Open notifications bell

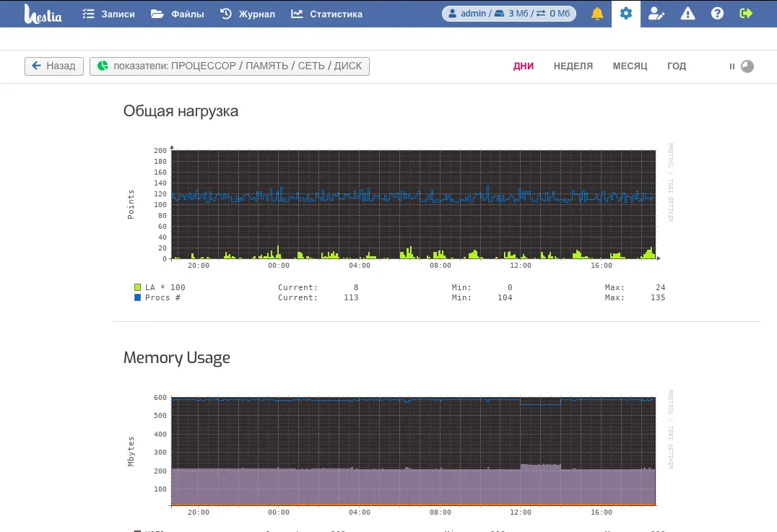(597, 14)
